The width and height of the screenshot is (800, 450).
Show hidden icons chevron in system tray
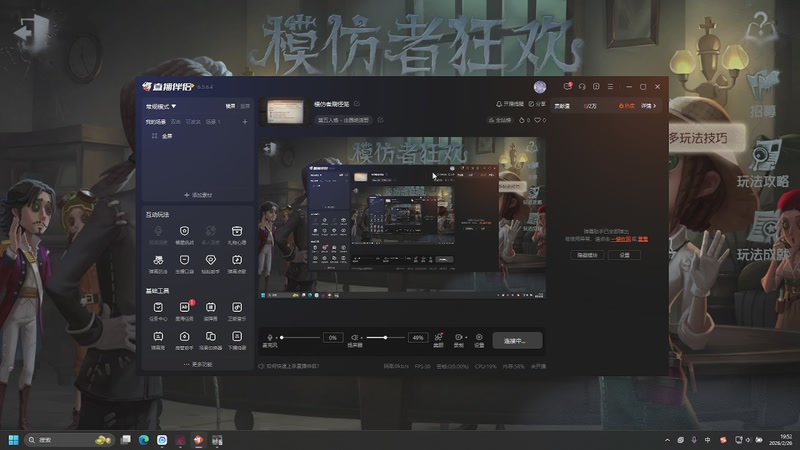point(667,440)
